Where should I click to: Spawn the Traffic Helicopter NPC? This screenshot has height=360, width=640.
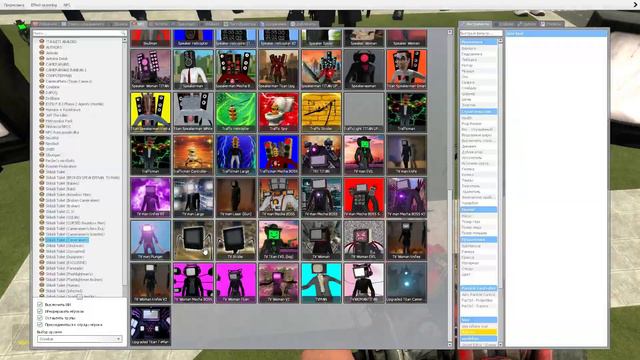[236, 112]
